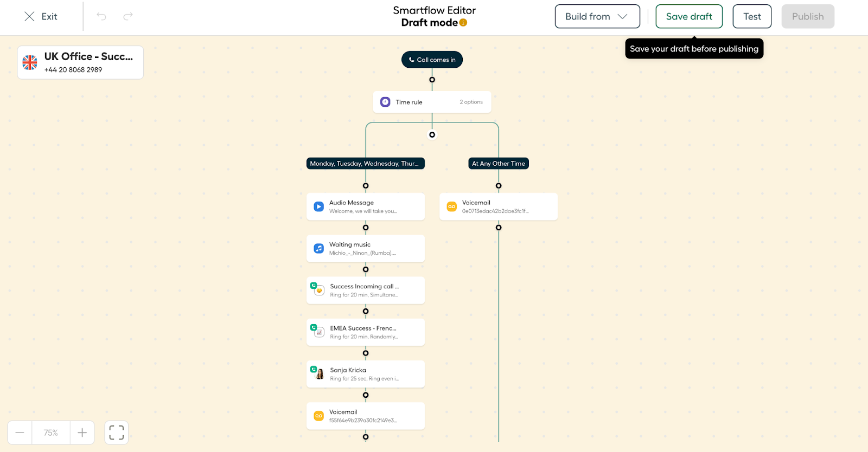Click add node above right Voicemail

click(499, 186)
